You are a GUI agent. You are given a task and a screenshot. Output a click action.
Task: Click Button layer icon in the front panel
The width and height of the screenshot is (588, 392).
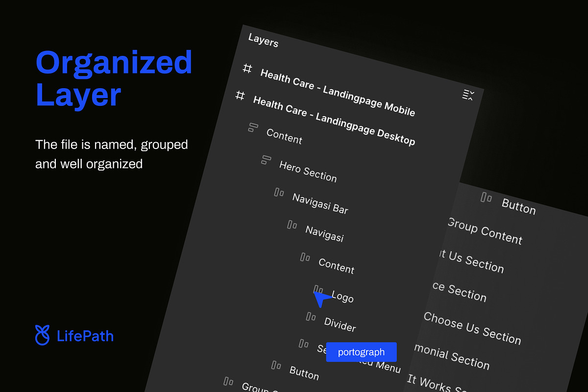pyautogui.click(x=276, y=365)
